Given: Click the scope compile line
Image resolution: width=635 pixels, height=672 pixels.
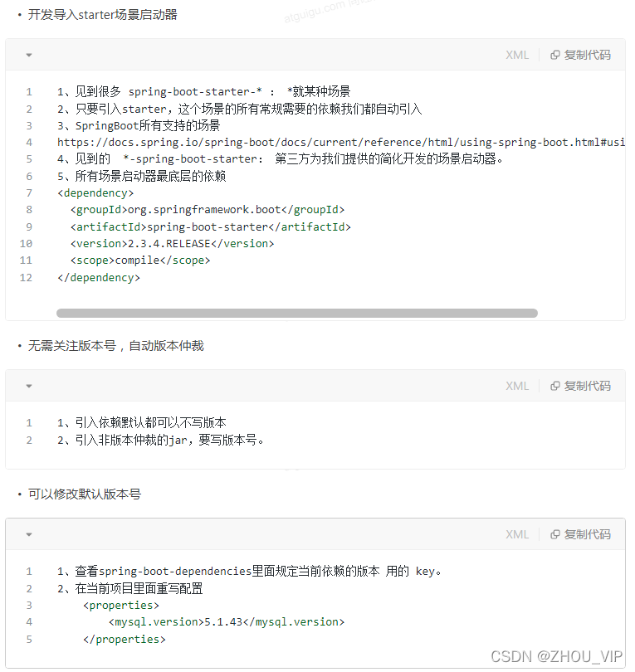Looking at the screenshot, I should click(x=140, y=261).
